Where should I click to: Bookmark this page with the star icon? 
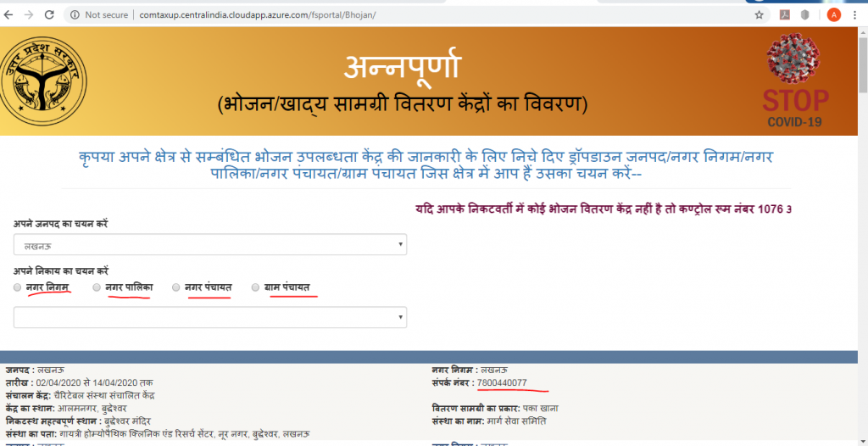(x=759, y=15)
